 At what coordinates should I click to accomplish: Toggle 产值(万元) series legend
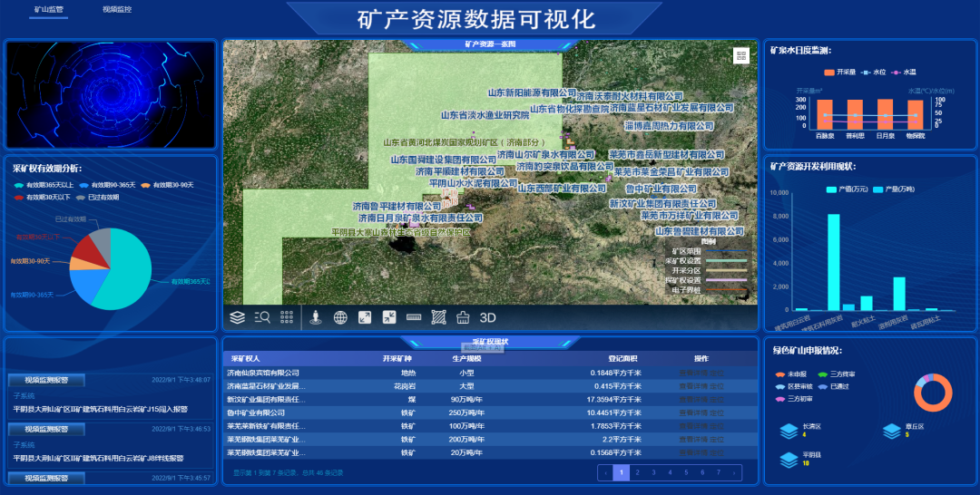tap(847, 189)
